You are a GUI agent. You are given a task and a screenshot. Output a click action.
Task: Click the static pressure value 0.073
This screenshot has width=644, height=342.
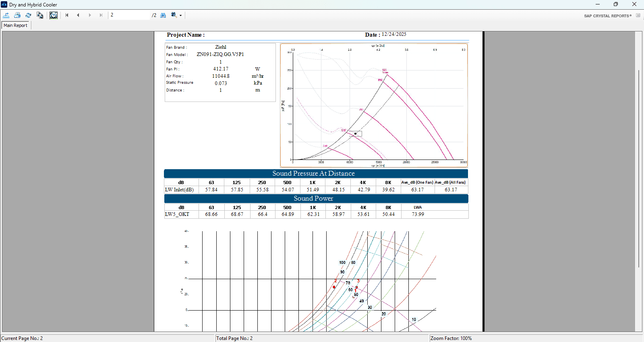point(221,83)
